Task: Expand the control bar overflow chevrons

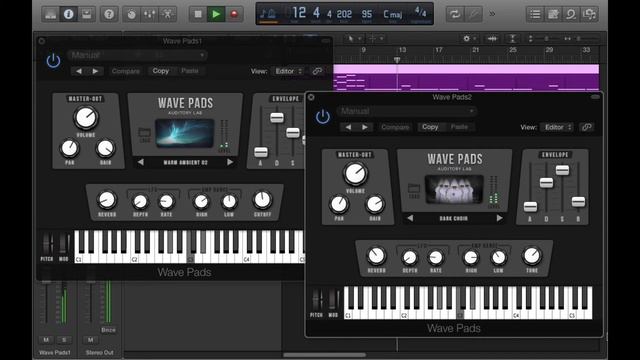Action: pos(493,14)
